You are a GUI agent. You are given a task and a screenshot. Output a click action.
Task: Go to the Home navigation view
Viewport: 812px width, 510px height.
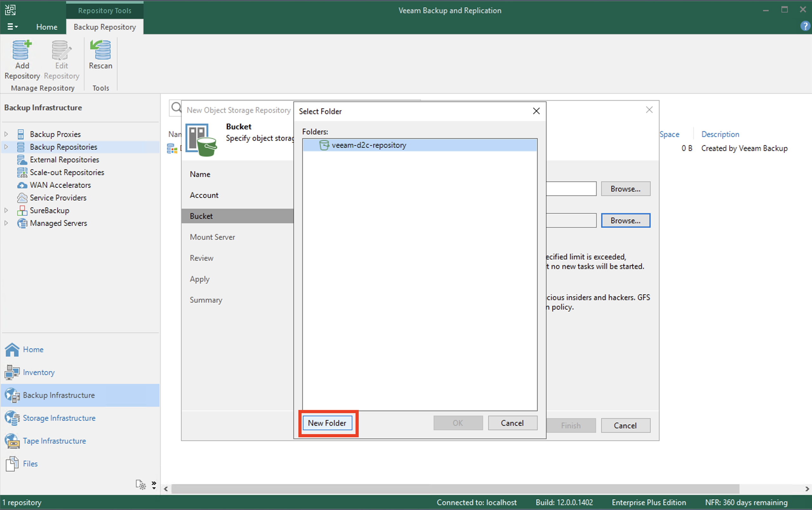coord(33,349)
